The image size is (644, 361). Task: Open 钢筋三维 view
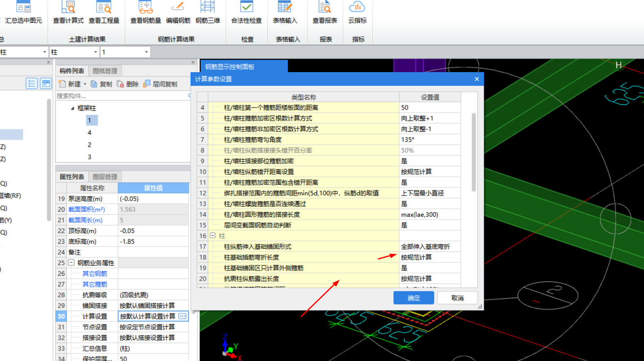point(208,13)
